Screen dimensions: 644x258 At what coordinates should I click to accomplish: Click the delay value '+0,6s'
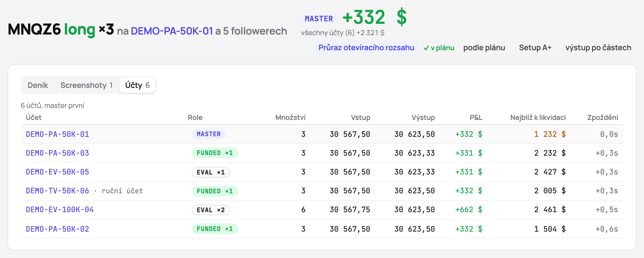point(607,229)
